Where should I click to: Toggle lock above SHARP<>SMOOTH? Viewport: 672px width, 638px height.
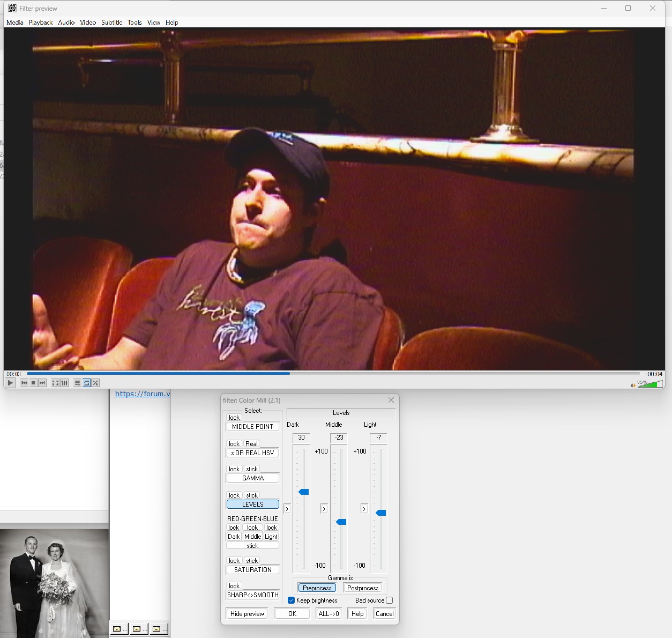[234, 586]
